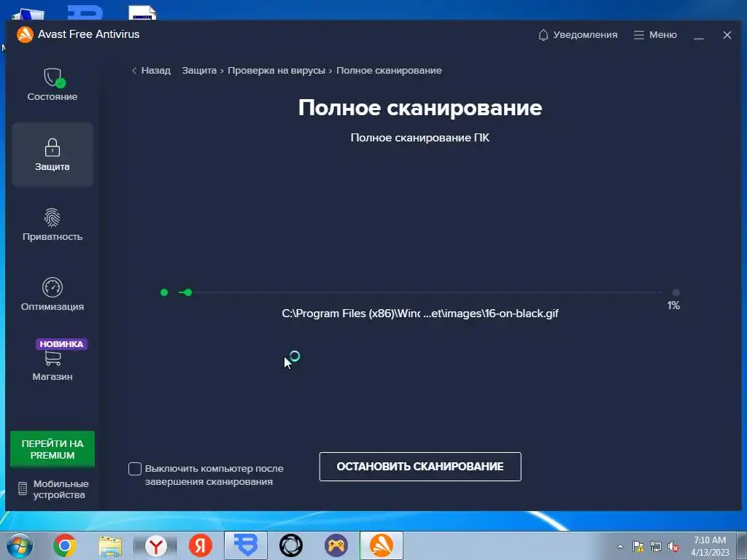
Task: Open the Оптимизация gauge section
Action: coord(53,295)
